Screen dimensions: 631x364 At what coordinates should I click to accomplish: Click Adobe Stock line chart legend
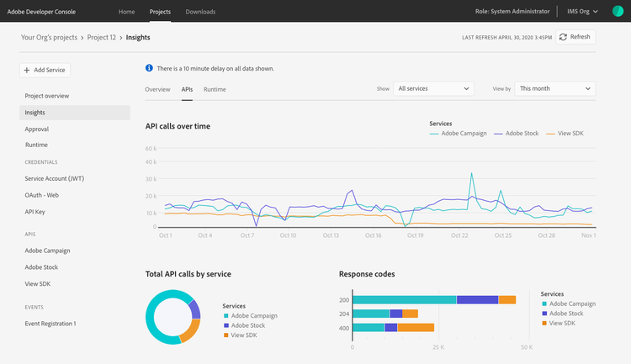[517, 133]
